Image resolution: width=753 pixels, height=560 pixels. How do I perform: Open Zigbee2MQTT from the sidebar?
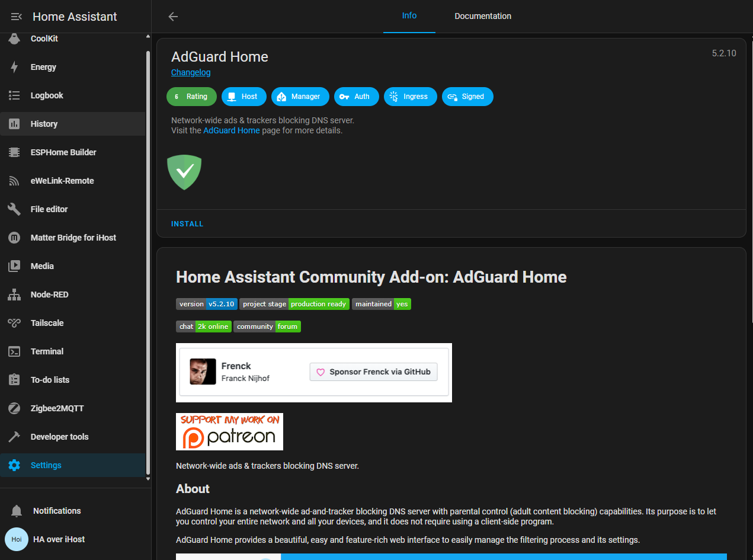click(x=73, y=408)
